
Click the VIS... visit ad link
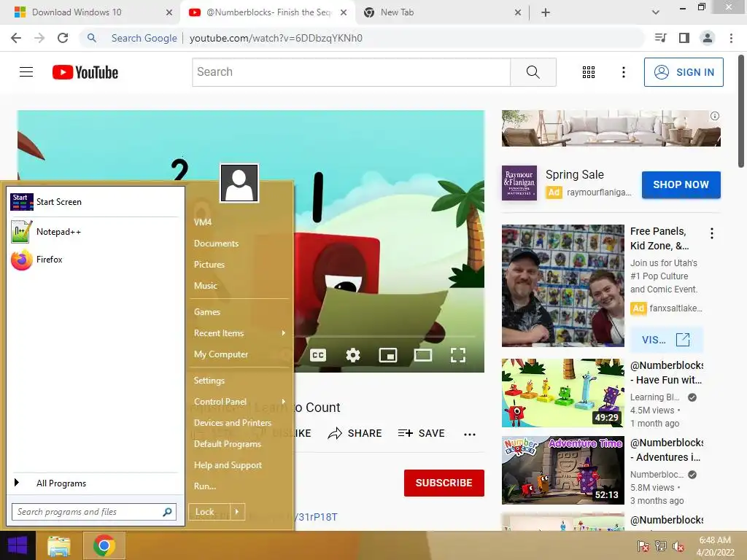point(665,340)
